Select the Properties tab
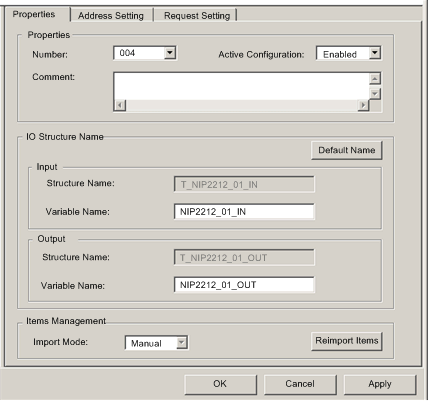Viewport: 429px width, 401px height. tap(34, 14)
